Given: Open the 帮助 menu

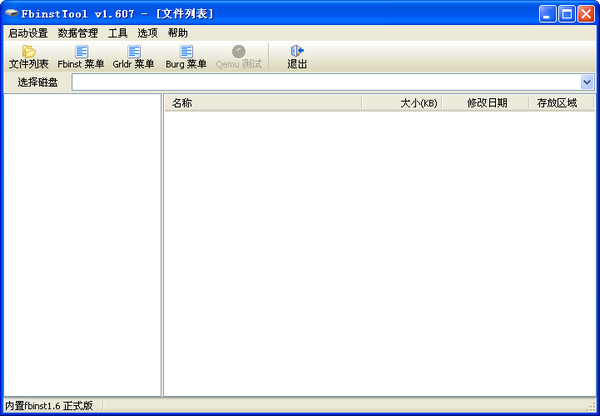Looking at the screenshot, I should pyautogui.click(x=177, y=33).
